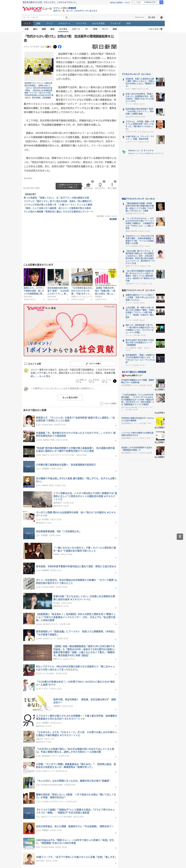Open LINEの悩みは今も「既読スルー」 article
This screenshot has height=868, width=186.
pos(75,841)
